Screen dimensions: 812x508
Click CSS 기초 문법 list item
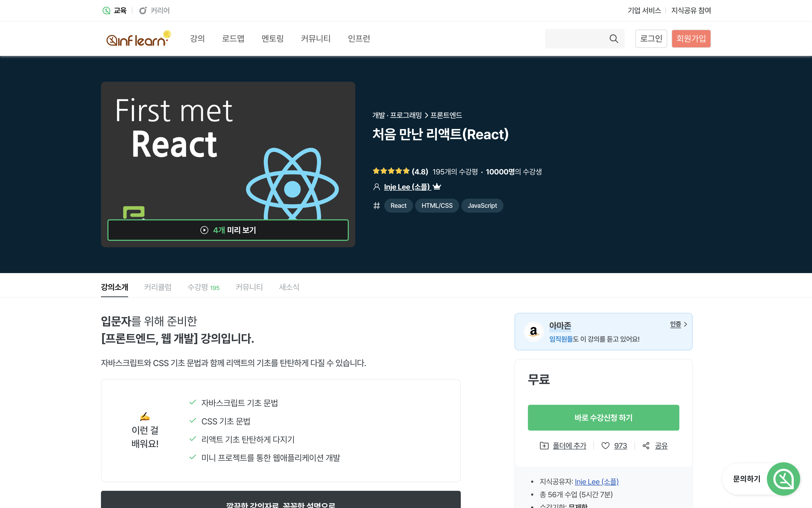[x=226, y=421]
